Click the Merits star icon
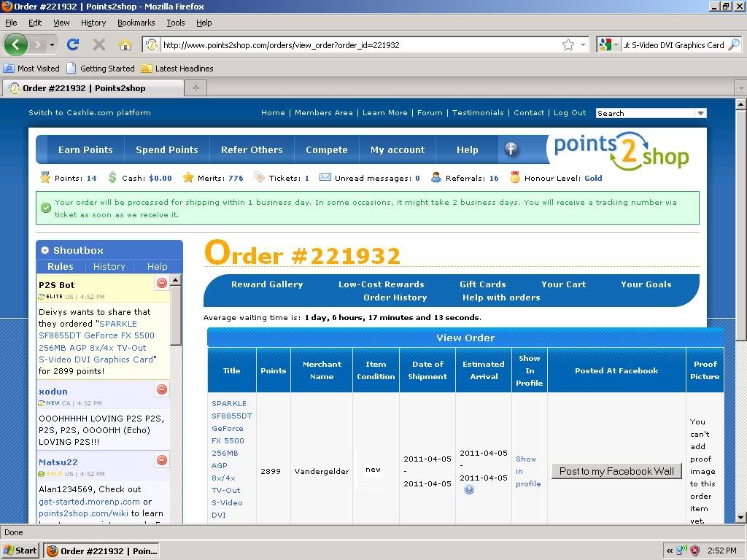 click(188, 178)
